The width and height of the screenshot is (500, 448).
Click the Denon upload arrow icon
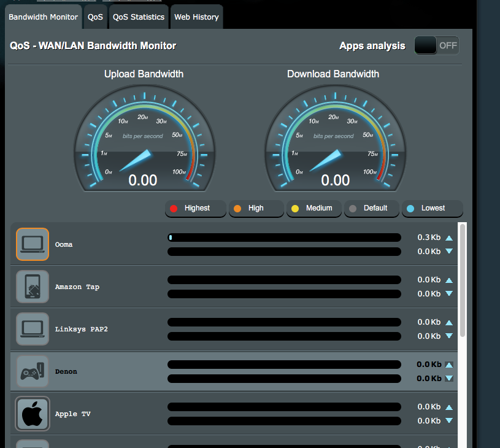[x=449, y=365]
